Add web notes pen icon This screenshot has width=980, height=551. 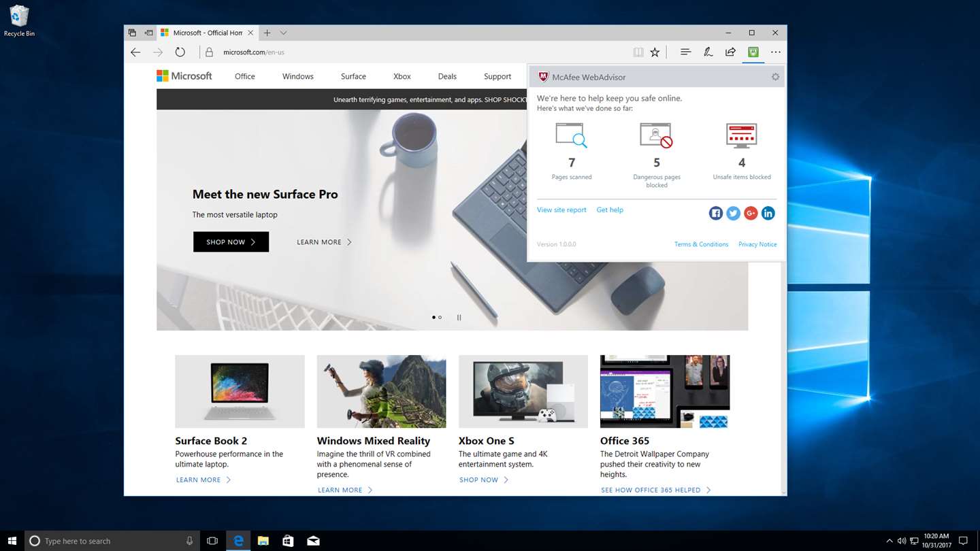(x=708, y=52)
